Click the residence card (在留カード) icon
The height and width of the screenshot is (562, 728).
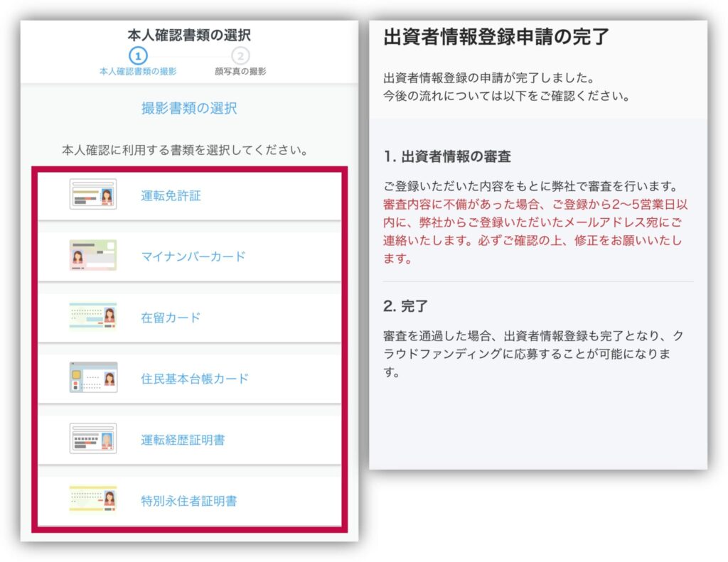click(x=93, y=317)
